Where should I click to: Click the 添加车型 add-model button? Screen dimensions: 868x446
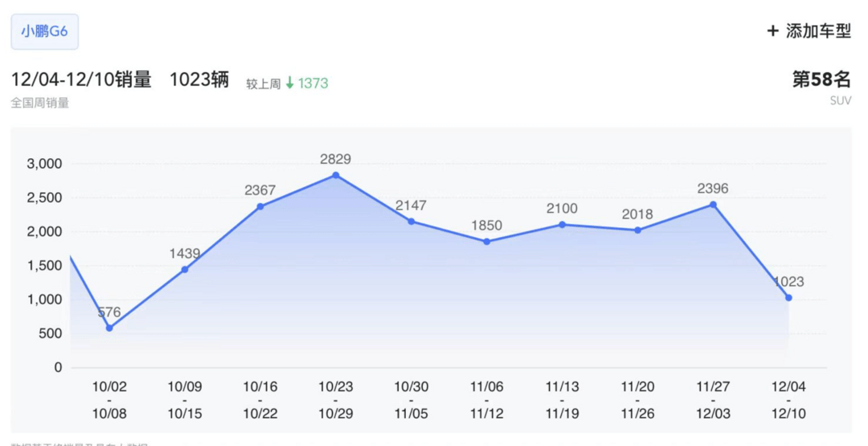pos(809,31)
